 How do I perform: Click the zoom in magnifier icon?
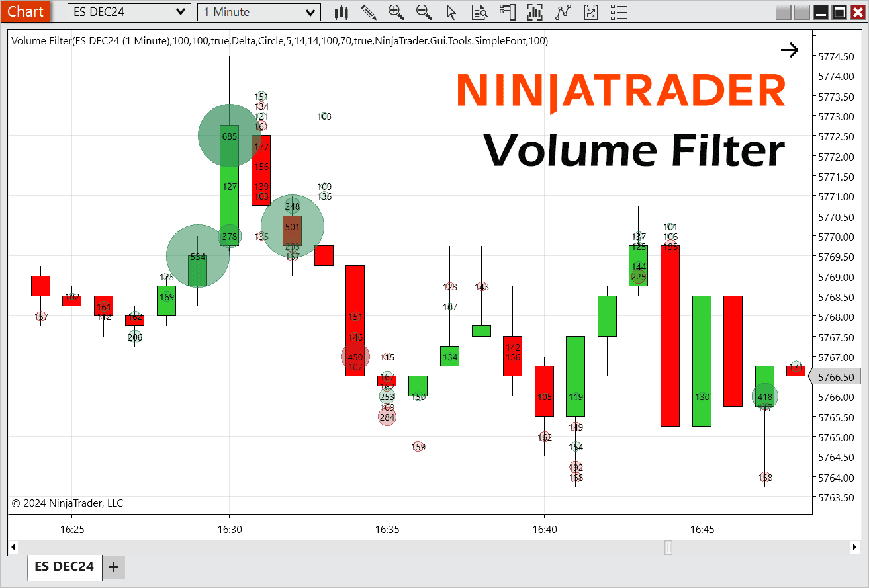396,12
